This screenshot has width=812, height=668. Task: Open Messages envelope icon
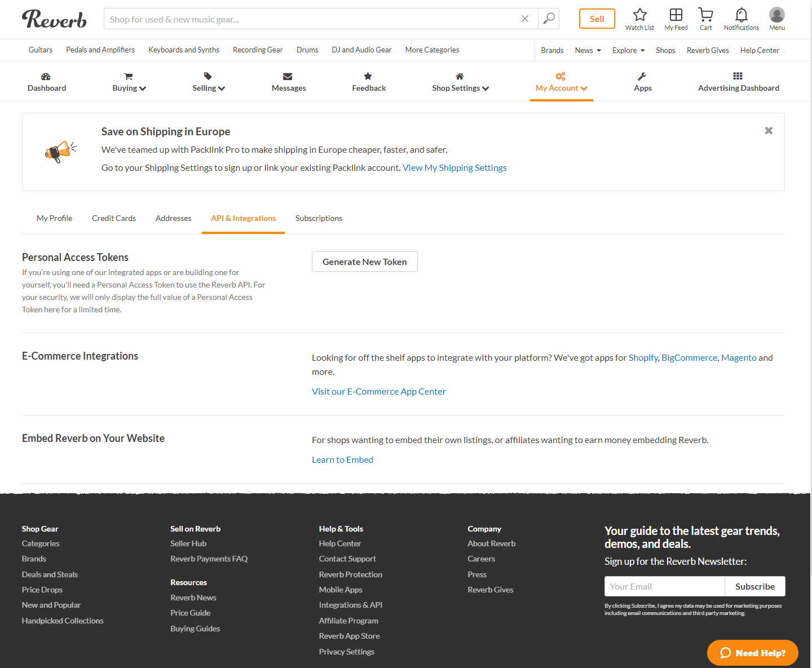click(x=288, y=77)
